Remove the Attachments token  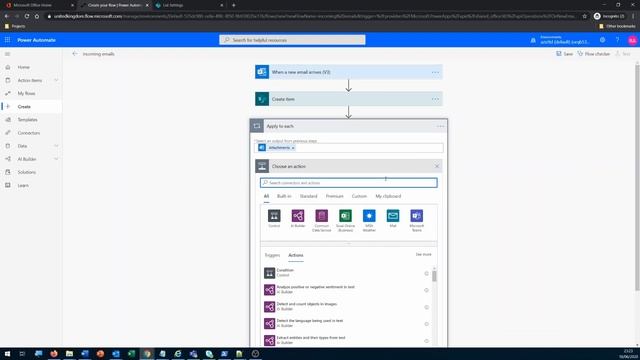pyautogui.click(x=293, y=148)
